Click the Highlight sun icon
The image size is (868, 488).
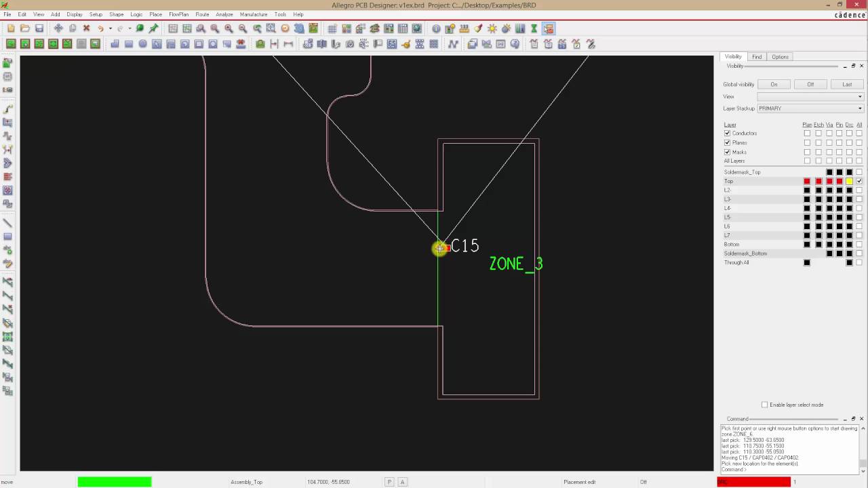[x=492, y=28]
